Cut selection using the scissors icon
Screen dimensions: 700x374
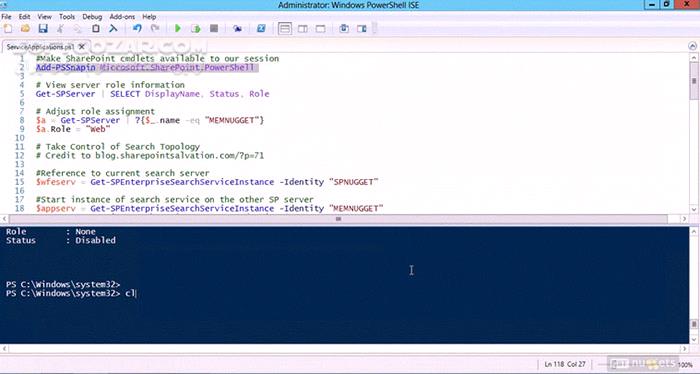click(60, 29)
